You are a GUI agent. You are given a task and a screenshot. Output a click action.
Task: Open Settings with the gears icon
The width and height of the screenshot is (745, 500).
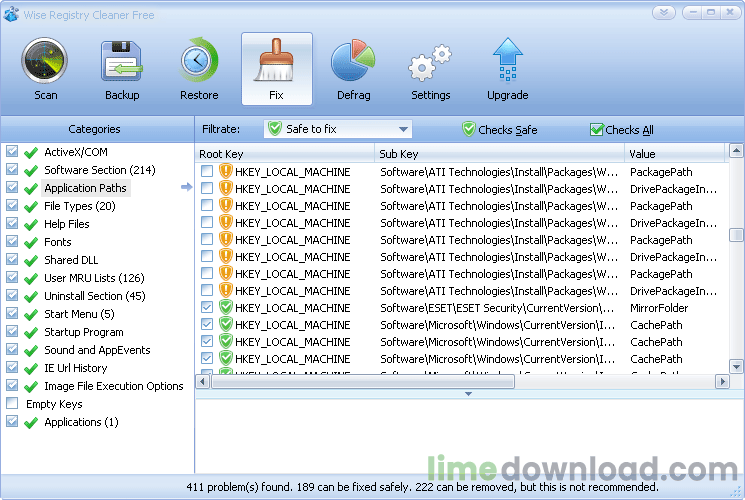tap(430, 62)
